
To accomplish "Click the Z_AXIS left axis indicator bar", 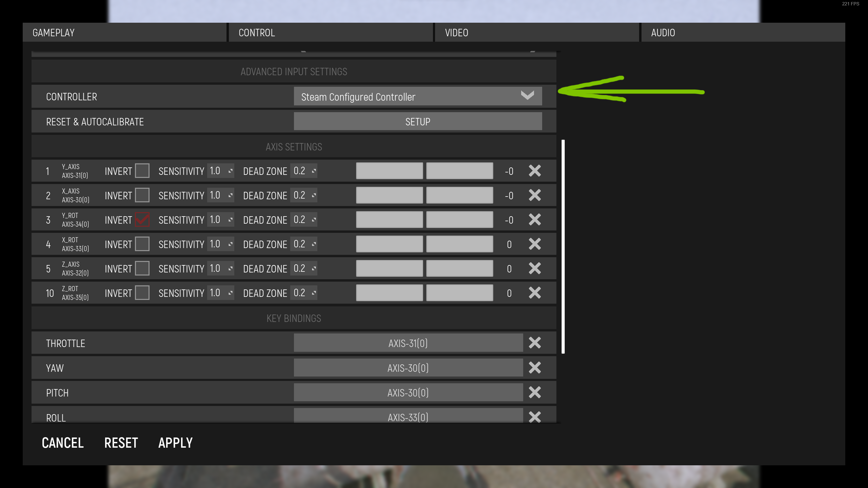I will point(389,268).
